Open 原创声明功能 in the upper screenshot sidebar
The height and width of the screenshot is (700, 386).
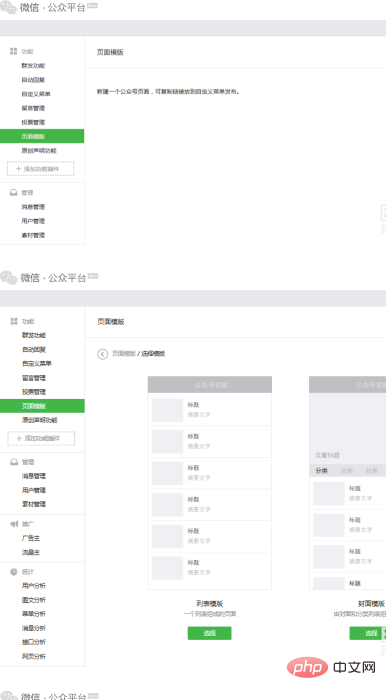(x=39, y=150)
